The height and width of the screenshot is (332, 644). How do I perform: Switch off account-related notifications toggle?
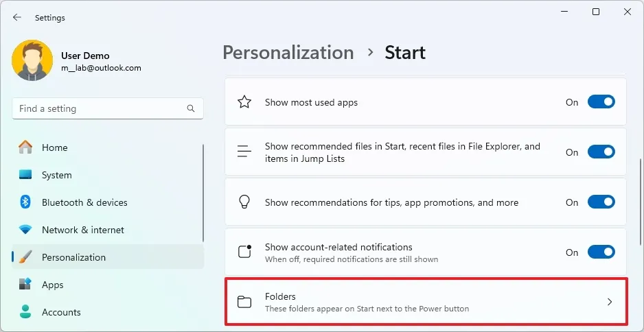601,252
